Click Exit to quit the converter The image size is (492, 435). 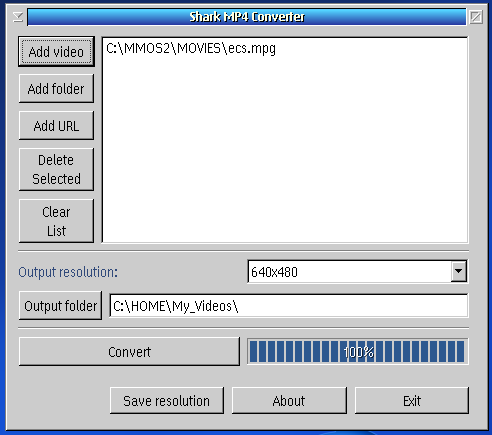tap(412, 400)
